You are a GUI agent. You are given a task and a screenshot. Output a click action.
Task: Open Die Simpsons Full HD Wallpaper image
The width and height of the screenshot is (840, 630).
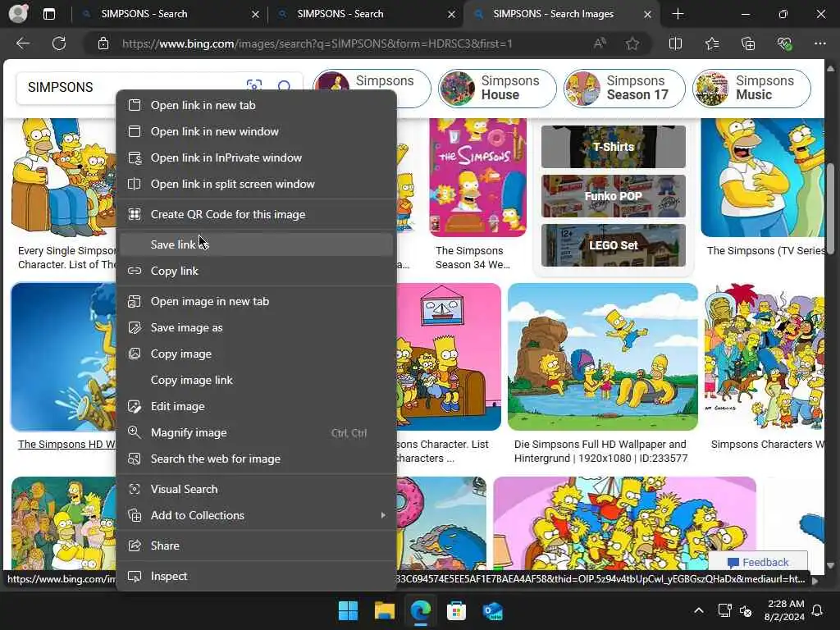tap(603, 357)
